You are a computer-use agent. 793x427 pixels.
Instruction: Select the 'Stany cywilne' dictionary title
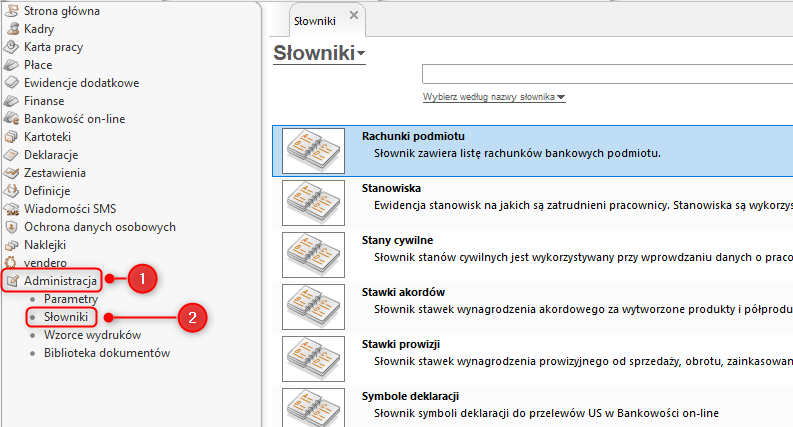397,240
